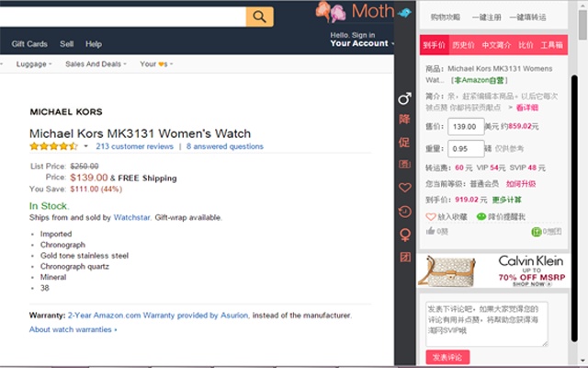The width and height of the screenshot is (588, 368).
Task: Click the Amazon search input box
Action: [122, 17]
